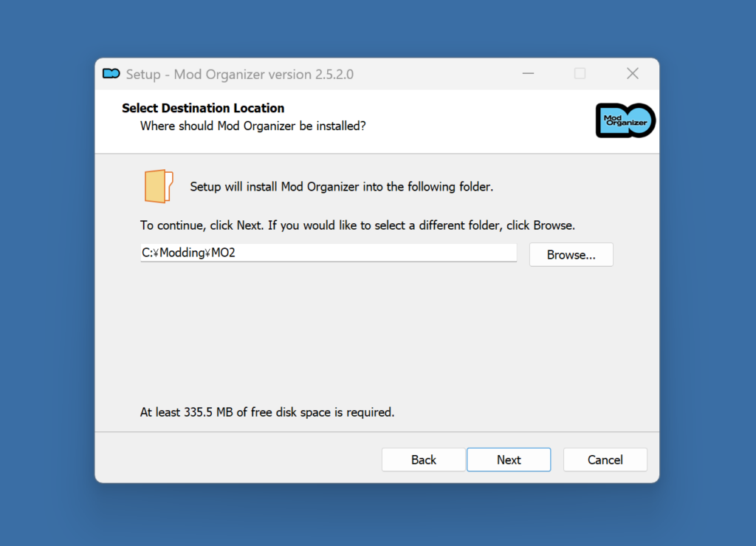This screenshot has width=756, height=546.
Task: Open the folder picker with Browse...
Action: (571, 254)
